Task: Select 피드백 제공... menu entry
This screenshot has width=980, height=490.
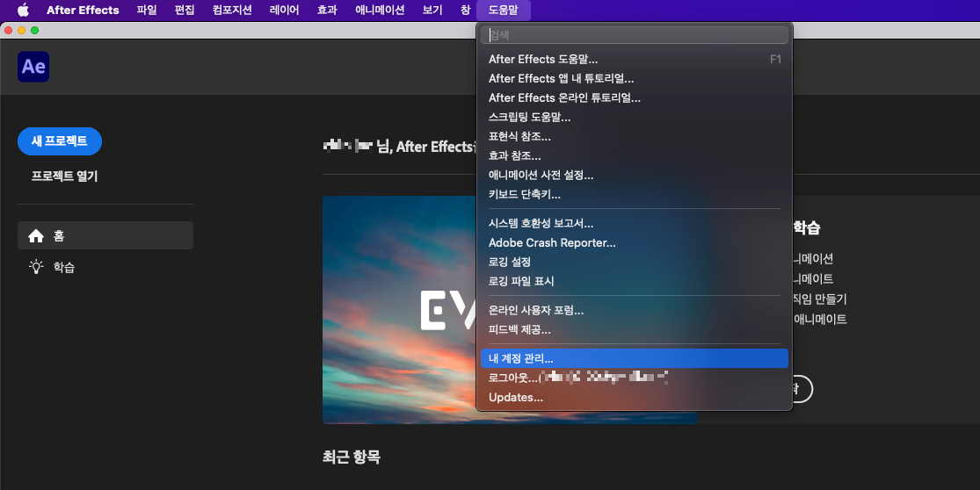Action: 635,329
